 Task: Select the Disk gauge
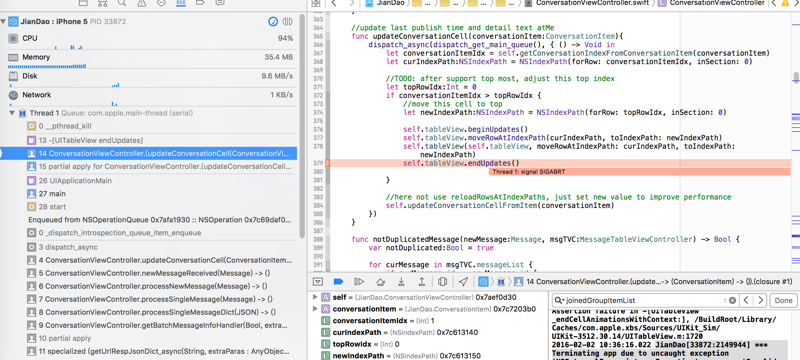[x=151, y=78]
